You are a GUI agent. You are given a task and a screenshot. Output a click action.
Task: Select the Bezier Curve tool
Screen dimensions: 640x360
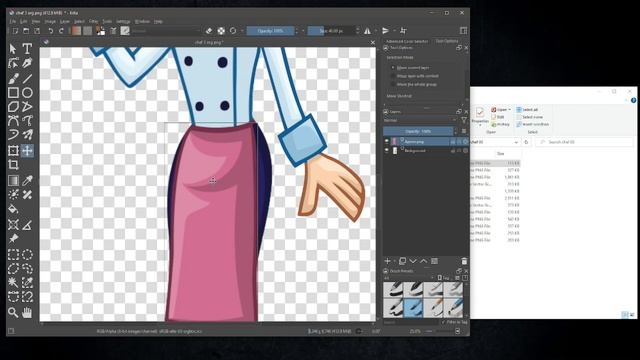(x=13, y=120)
